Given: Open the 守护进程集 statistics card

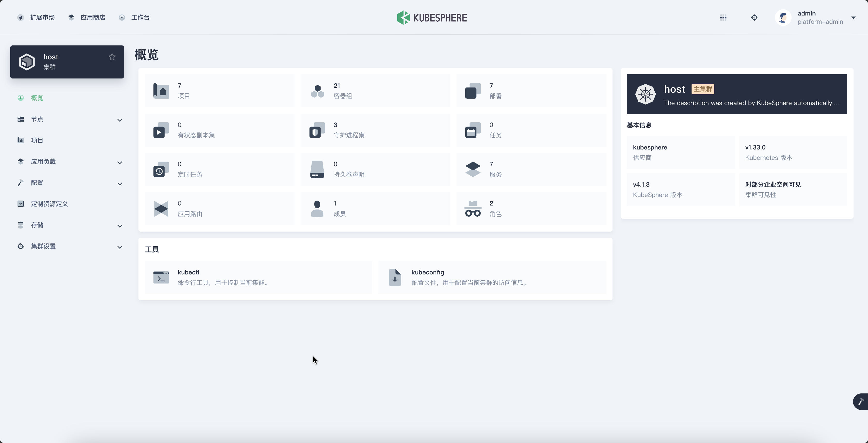Looking at the screenshot, I should click(x=375, y=130).
